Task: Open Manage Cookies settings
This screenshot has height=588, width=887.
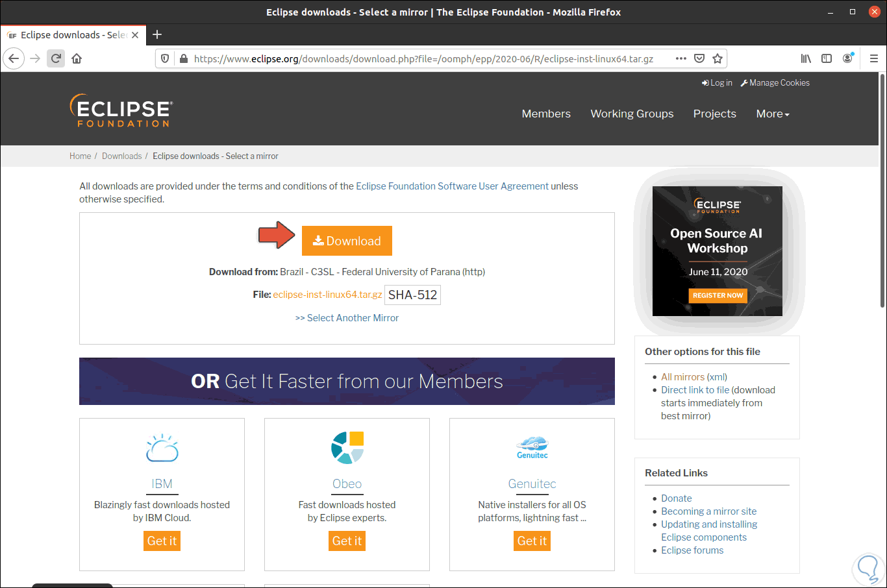Action: click(775, 83)
